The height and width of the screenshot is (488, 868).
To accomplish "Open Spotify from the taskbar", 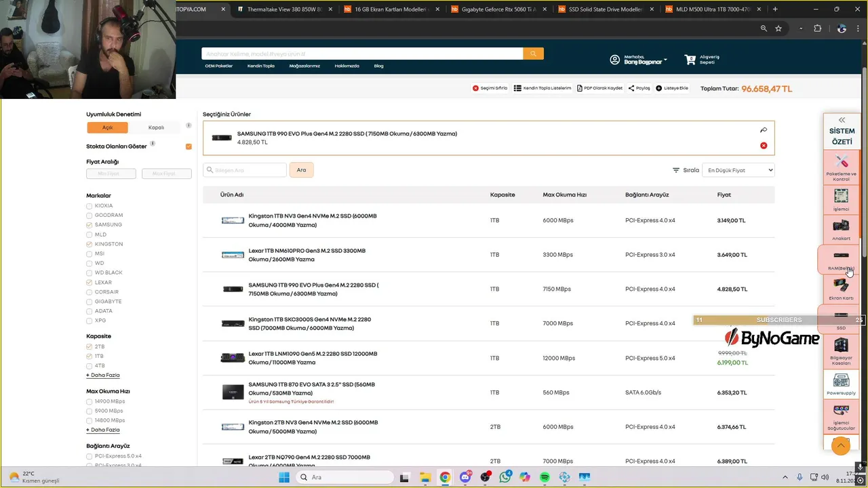I will [x=545, y=477].
